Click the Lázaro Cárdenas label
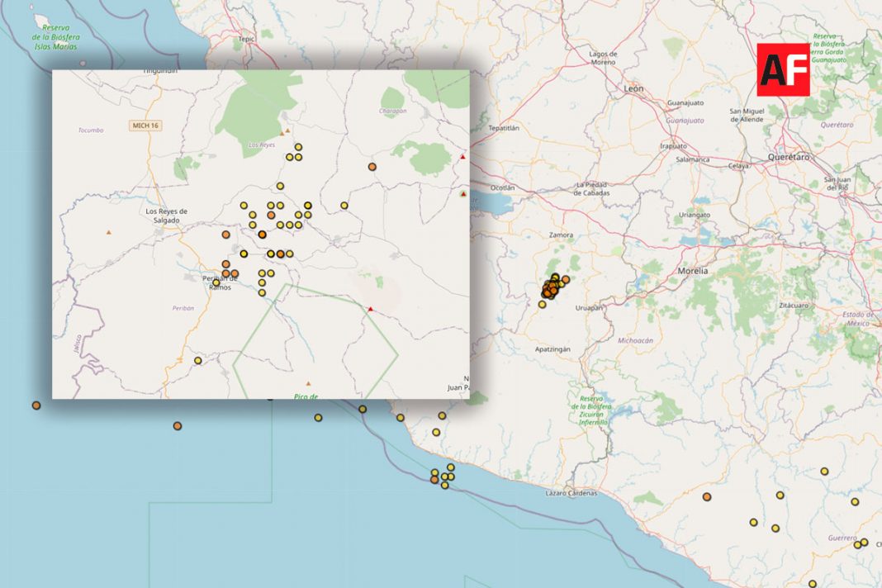Image resolution: width=882 pixels, height=588 pixels. [571, 493]
